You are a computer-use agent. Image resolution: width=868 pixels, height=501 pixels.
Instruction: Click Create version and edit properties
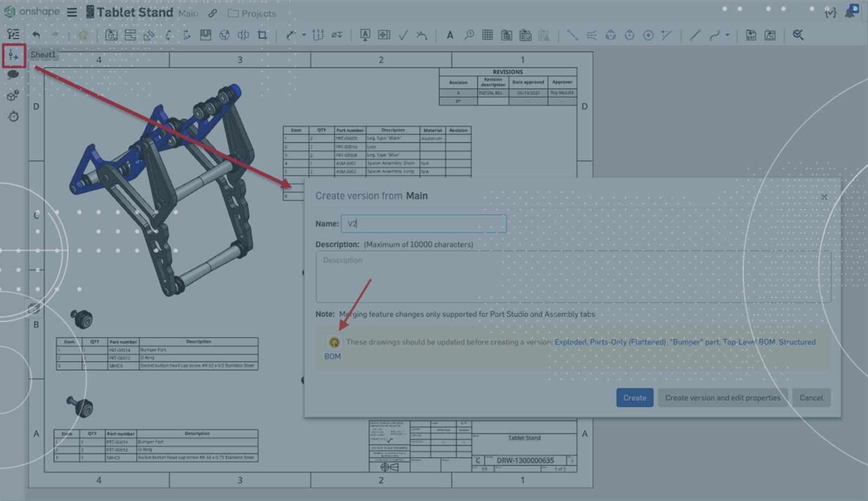[x=722, y=398]
